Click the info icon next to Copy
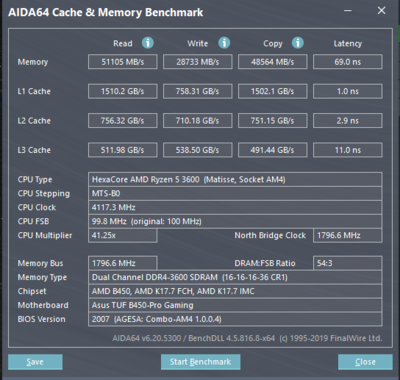 (x=298, y=43)
